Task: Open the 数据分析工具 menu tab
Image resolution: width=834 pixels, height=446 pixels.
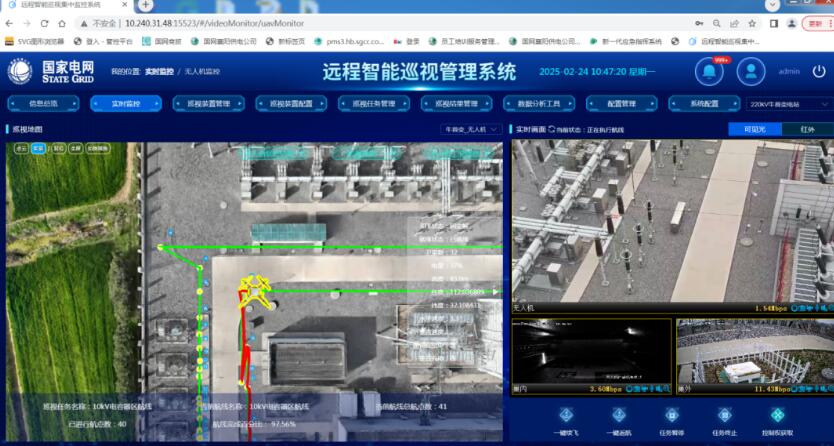Action: pos(538,103)
